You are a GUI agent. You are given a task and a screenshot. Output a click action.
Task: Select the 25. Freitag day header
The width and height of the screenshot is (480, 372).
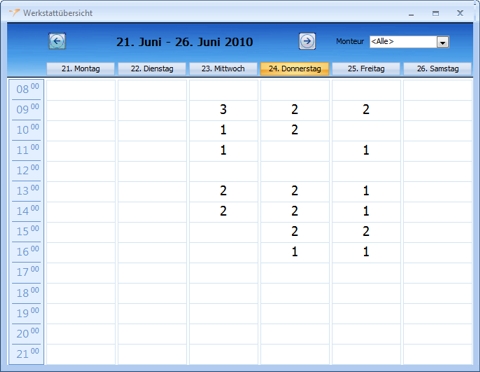click(366, 69)
